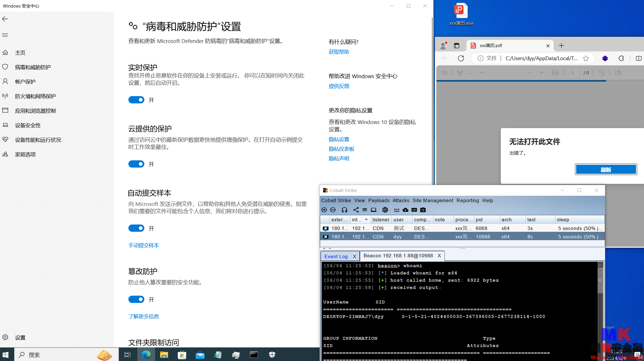Image resolution: width=644 pixels, height=361 pixels.
Task: Toggle 云提供的保护 switch
Action: point(136,164)
